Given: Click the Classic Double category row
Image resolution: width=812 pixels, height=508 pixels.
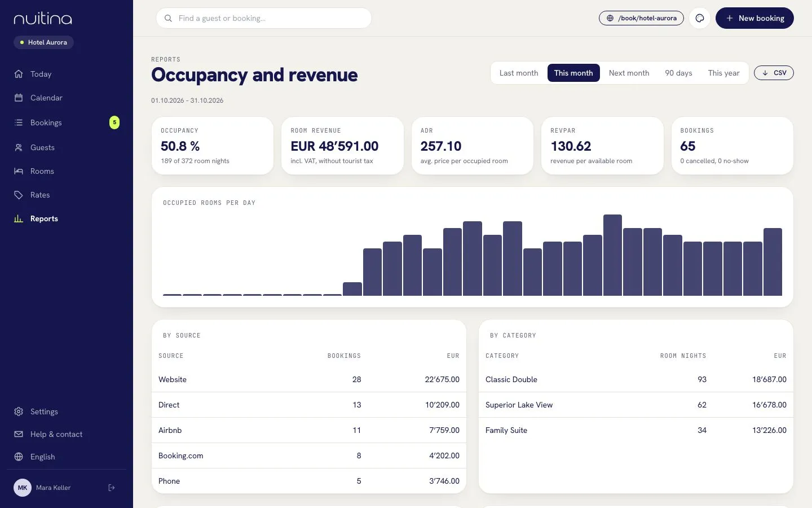Looking at the screenshot, I should pos(636,379).
